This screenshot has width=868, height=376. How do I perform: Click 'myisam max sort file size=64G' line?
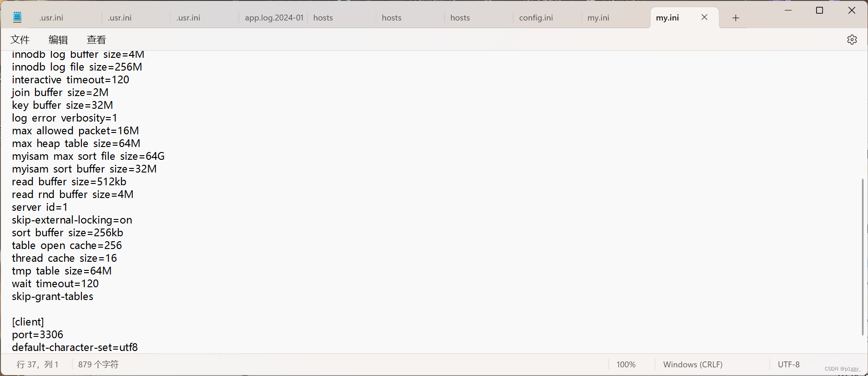[88, 156]
